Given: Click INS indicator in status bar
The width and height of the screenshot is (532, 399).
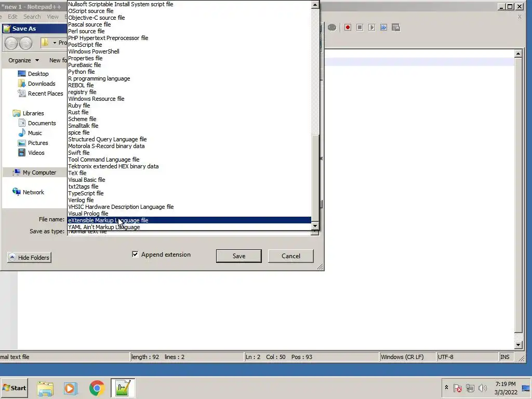Looking at the screenshot, I should [x=505, y=357].
